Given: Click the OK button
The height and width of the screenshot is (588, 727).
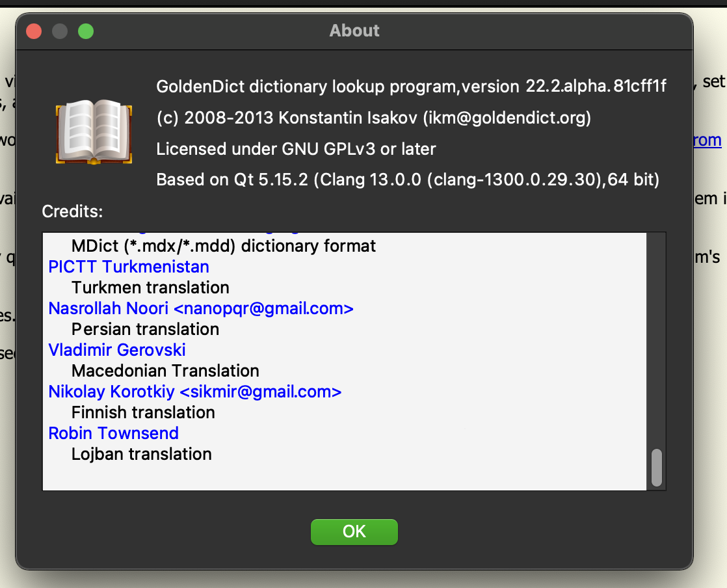Looking at the screenshot, I should coord(354,531).
